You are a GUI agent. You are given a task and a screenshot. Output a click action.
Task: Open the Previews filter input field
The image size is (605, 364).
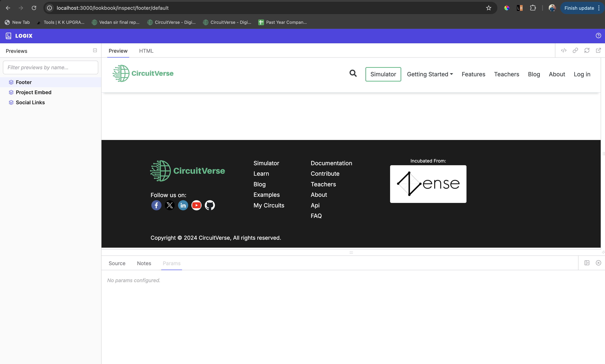[x=51, y=67]
